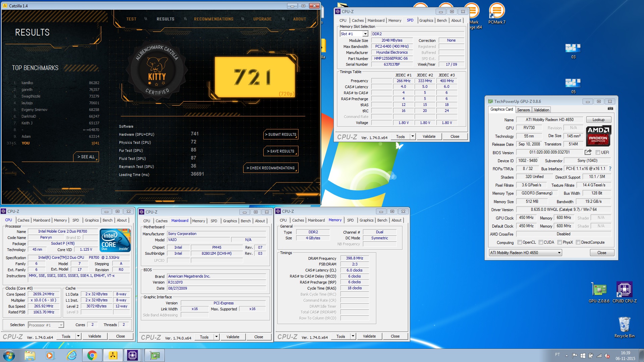This screenshot has height=362, width=644.
Task: Select the GPU-Z.0.8.6 desktop icon
Action: tap(599, 293)
